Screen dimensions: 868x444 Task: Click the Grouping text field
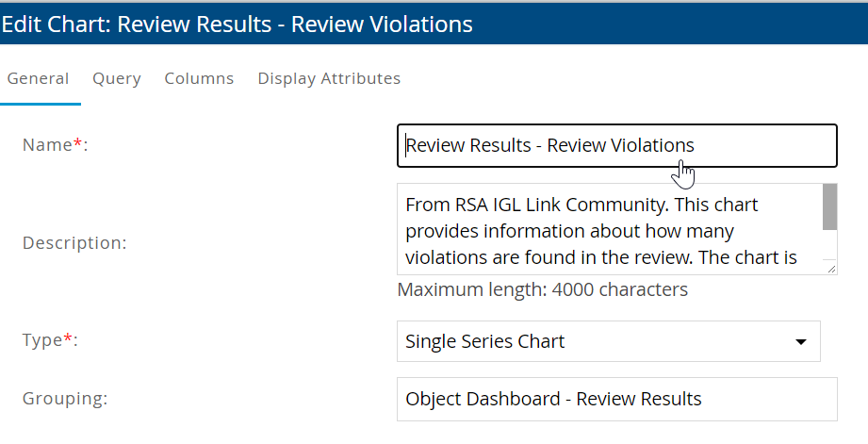click(x=616, y=399)
